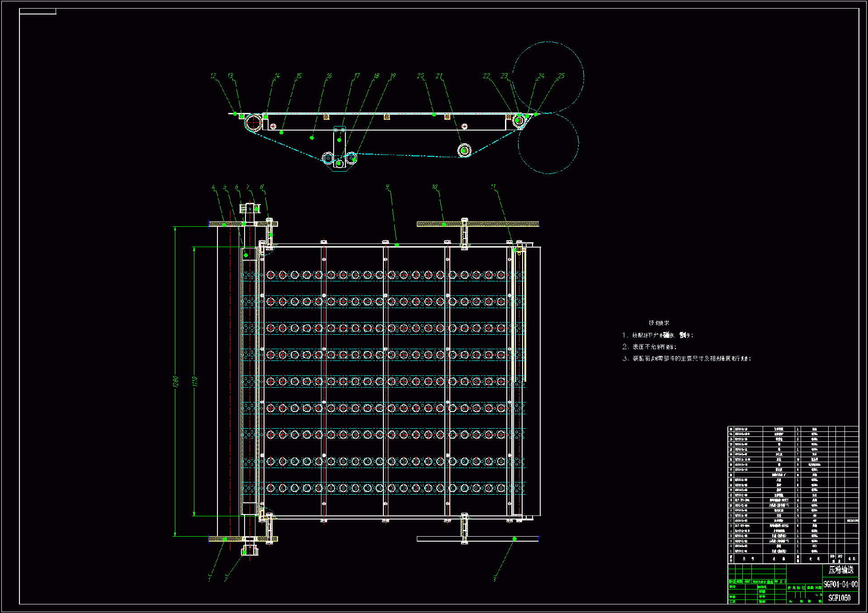Click part callout number 21 label
Image resolution: width=868 pixels, height=613 pixels.
click(x=439, y=76)
